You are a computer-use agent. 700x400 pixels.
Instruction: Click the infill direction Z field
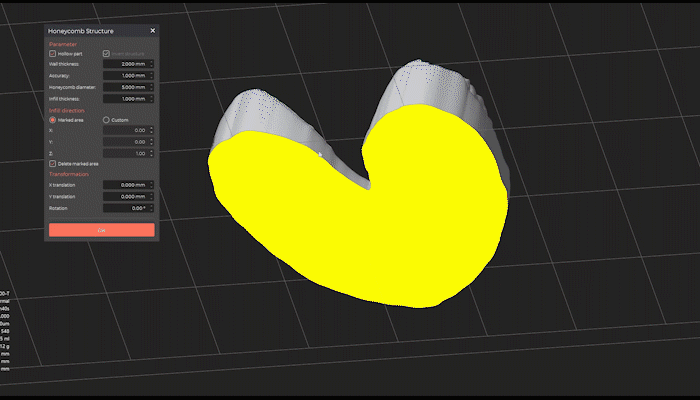pos(126,153)
